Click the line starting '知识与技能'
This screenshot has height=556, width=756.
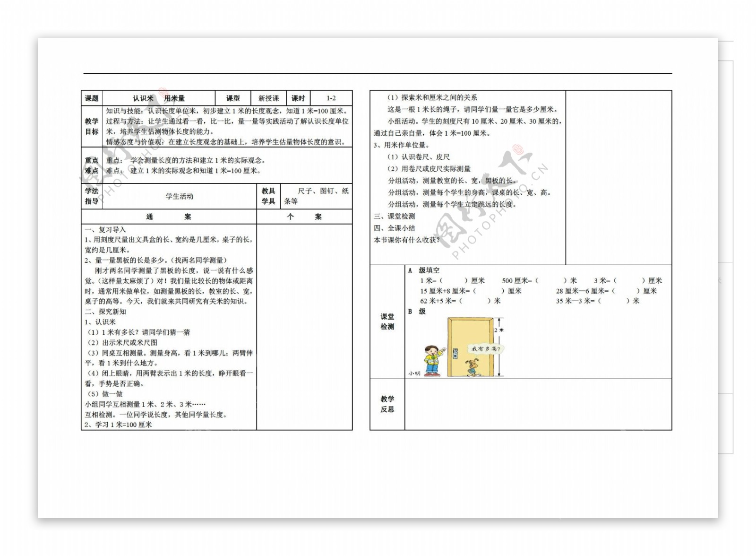pos(227,111)
